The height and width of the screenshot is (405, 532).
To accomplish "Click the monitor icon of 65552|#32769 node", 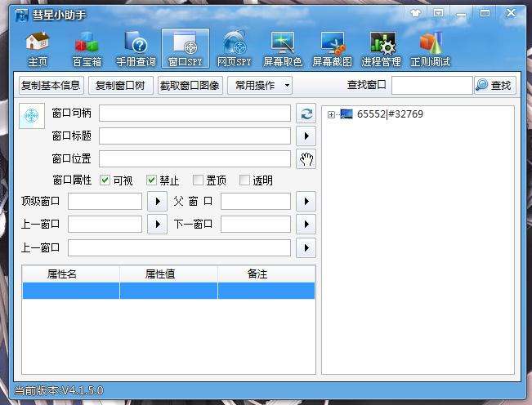I will (x=346, y=113).
